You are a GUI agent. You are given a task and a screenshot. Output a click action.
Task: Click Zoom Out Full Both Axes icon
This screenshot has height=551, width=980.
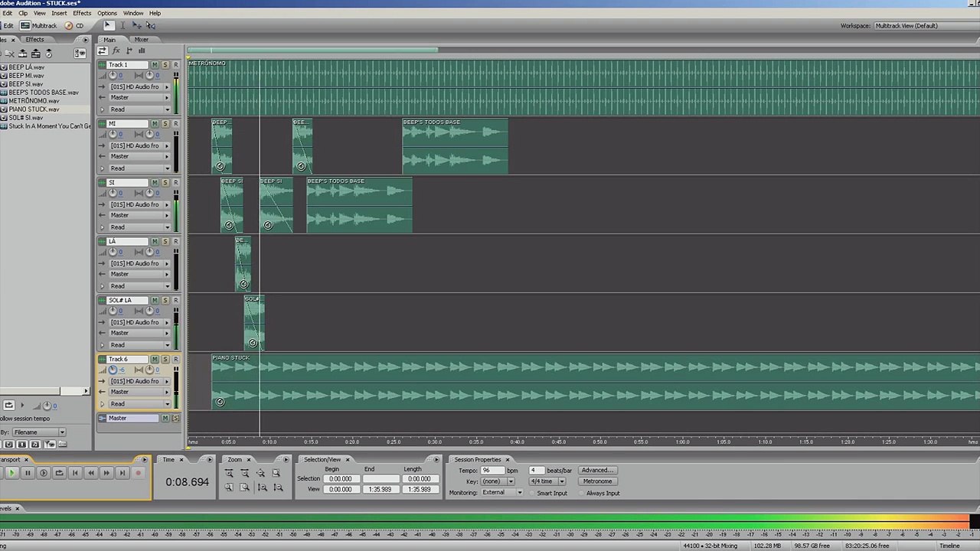260,473
